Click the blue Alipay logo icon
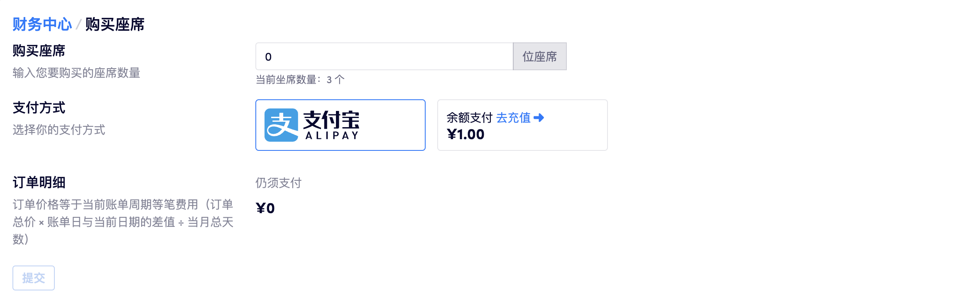Image resolution: width=980 pixels, height=300 pixels. click(281, 125)
